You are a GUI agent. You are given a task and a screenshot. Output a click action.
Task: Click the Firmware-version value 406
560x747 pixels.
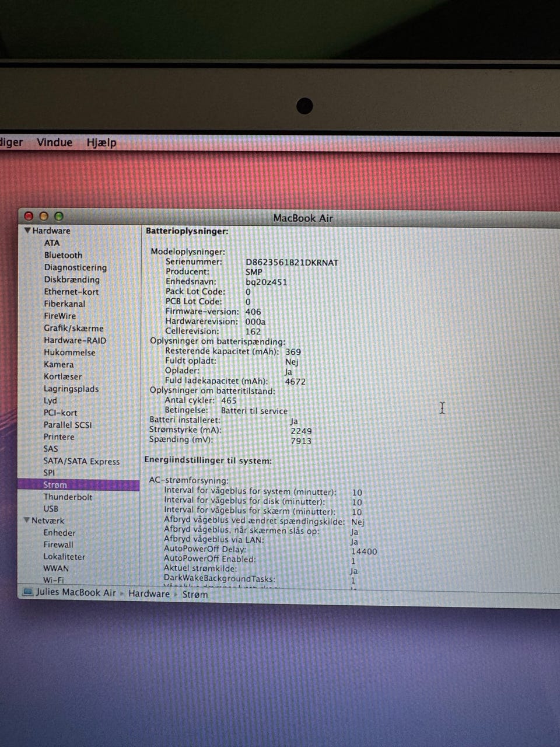click(x=253, y=312)
